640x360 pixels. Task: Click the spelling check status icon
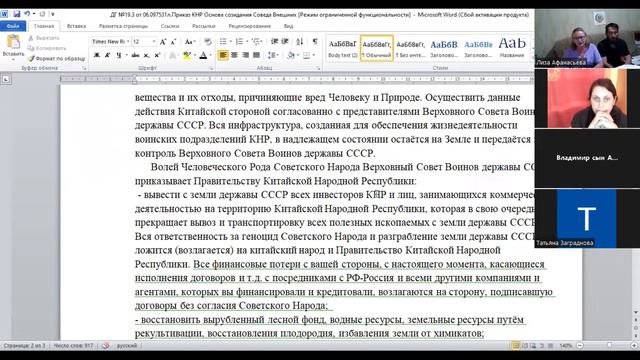click(x=106, y=346)
